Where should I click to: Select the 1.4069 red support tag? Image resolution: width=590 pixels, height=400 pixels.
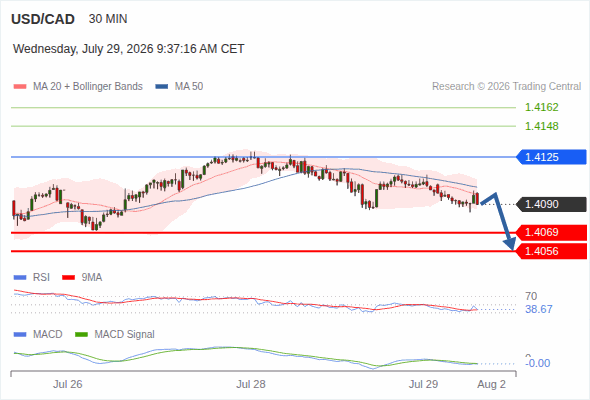pos(551,233)
